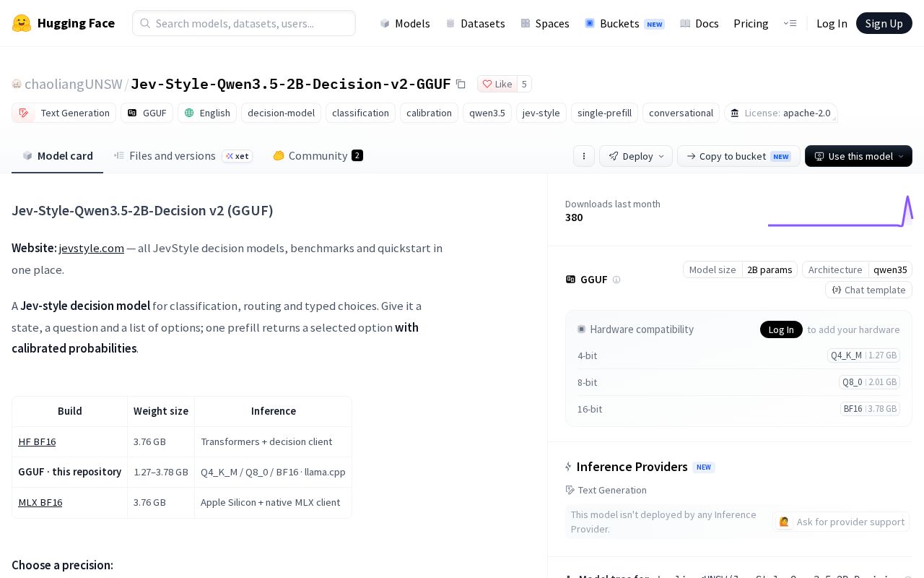
Task: Select the BF16 3.78 GB quantization
Action: (x=870, y=409)
